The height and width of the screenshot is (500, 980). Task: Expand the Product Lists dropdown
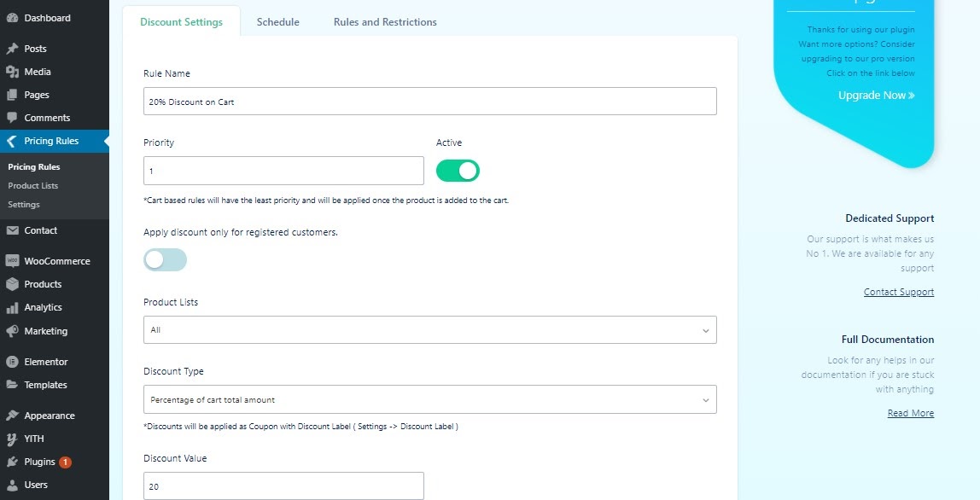(430, 330)
